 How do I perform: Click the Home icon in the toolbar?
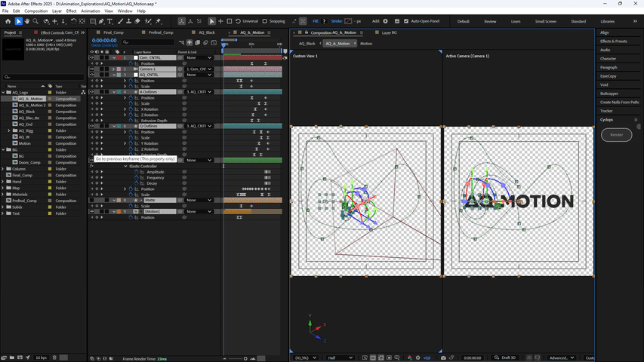(x=8, y=21)
